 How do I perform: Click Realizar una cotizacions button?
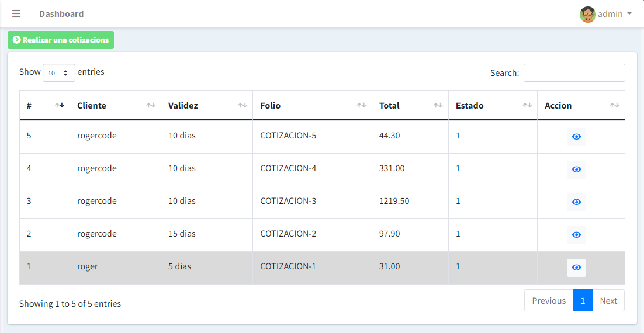click(x=61, y=40)
